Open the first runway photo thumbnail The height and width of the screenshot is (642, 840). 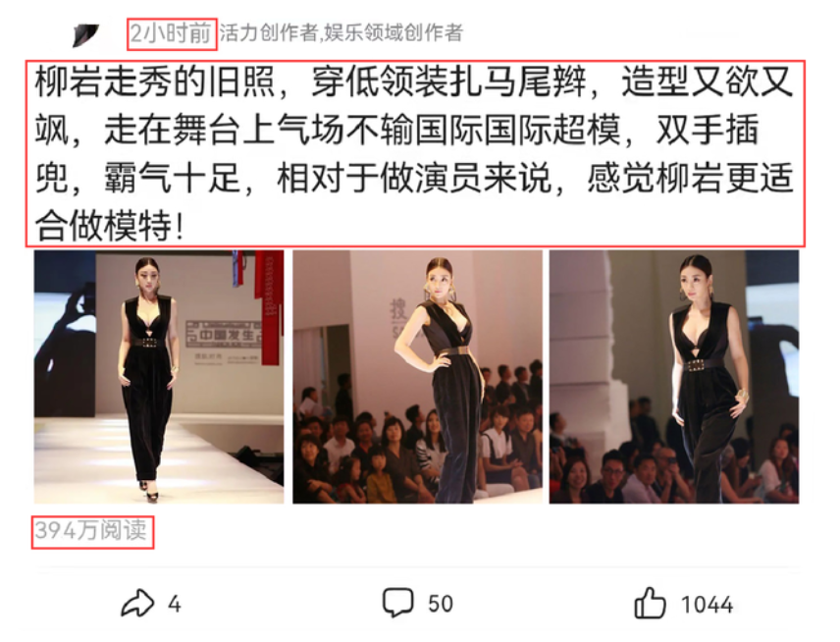[x=159, y=377]
